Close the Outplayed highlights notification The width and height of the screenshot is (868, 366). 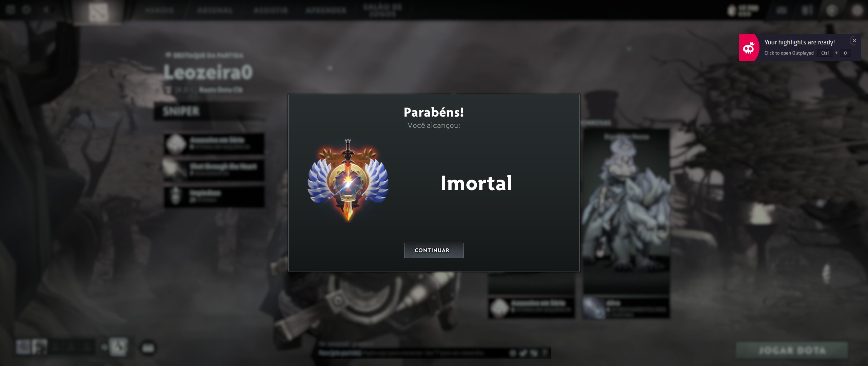tap(854, 41)
